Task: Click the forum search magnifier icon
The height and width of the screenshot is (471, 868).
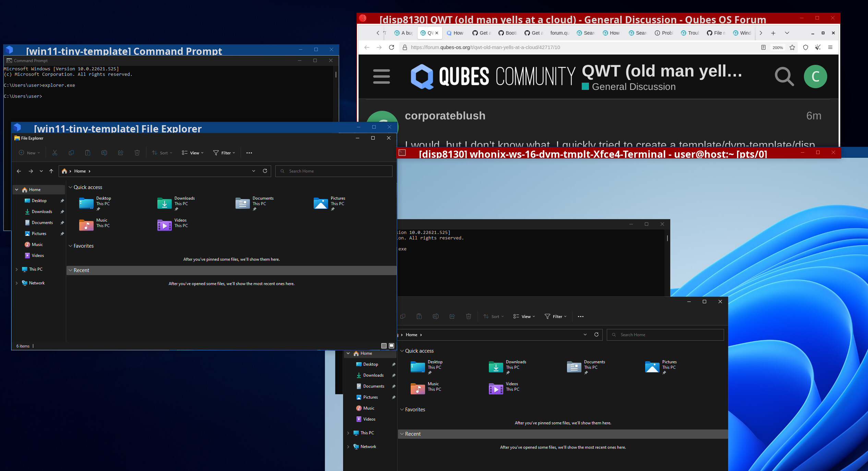Action: tap(784, 76)
